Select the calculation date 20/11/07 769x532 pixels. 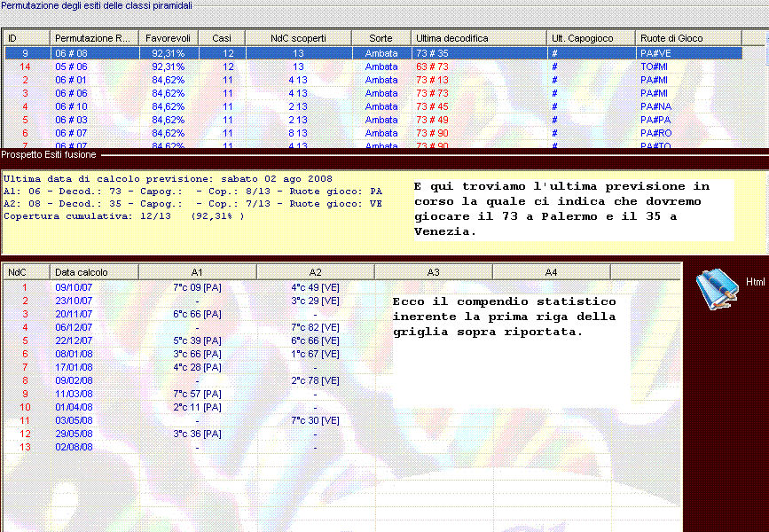[x=74, y=314]
